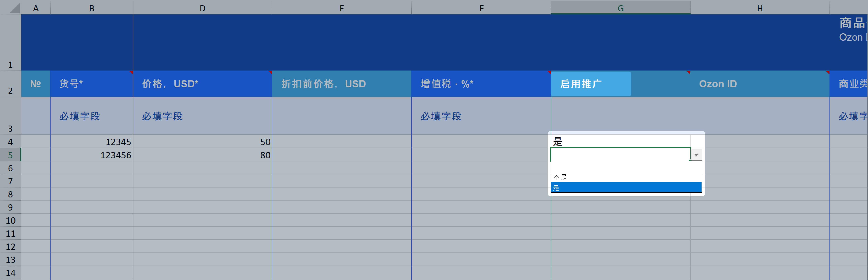This screenshot has width=868, height=280.
Task: Select row 7 header
Action: pyautogui.click(x=10, y=181)
